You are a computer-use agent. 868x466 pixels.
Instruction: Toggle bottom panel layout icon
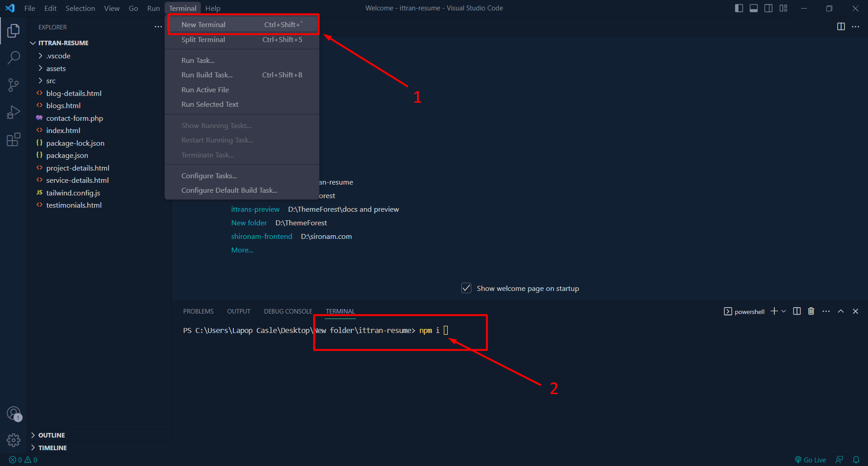coord(754,8)
